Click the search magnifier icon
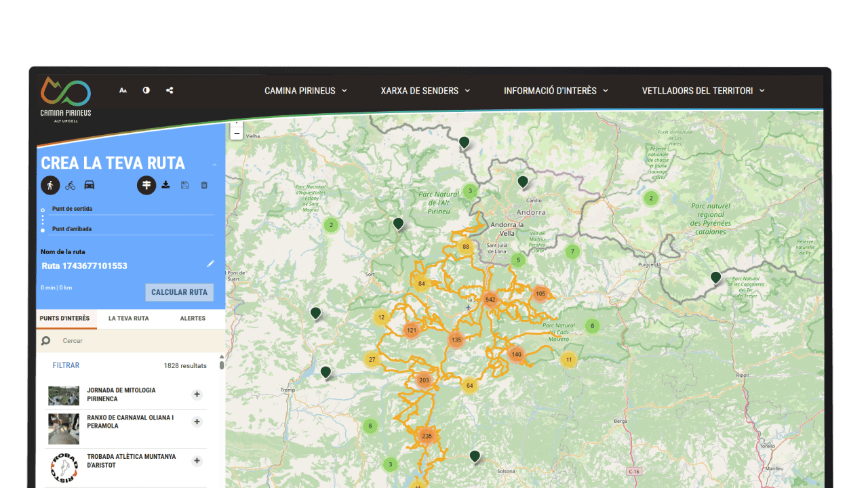This screenshot has height=488, width=868. point(46,341)
